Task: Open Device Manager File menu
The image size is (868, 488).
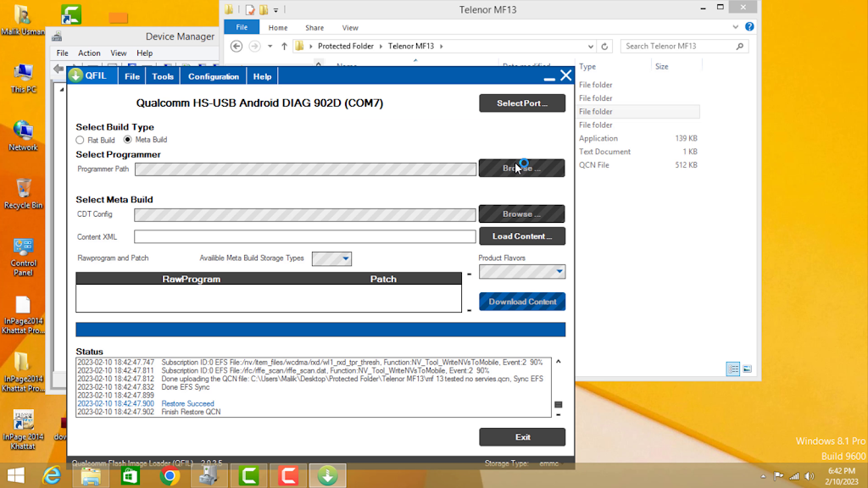Action: 62,53
